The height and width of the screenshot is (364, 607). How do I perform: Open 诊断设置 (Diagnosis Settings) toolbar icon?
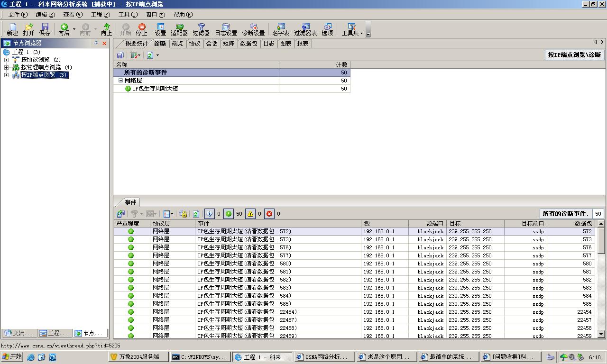tap(253, 29)
